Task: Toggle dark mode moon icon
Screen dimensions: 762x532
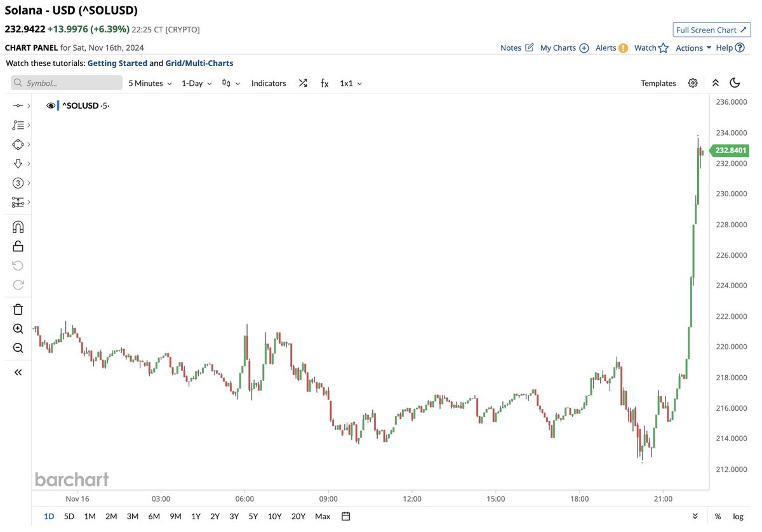Action: tap(735, 83)
